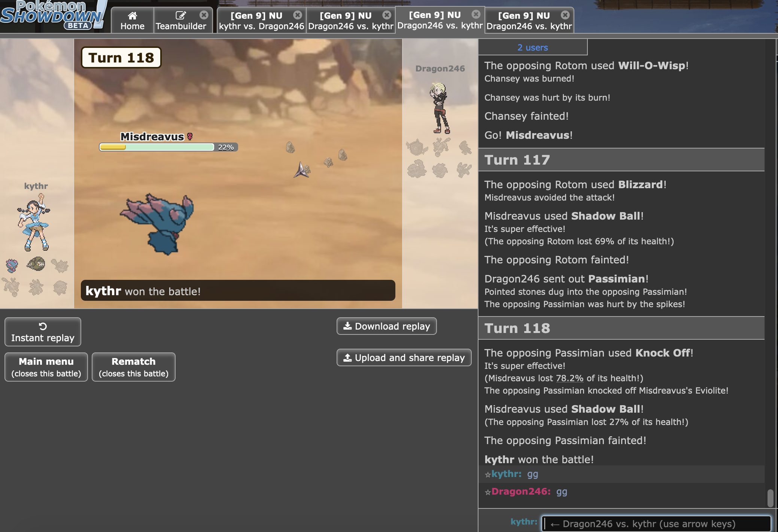Click Upload and share replay

tap(404, 358)
